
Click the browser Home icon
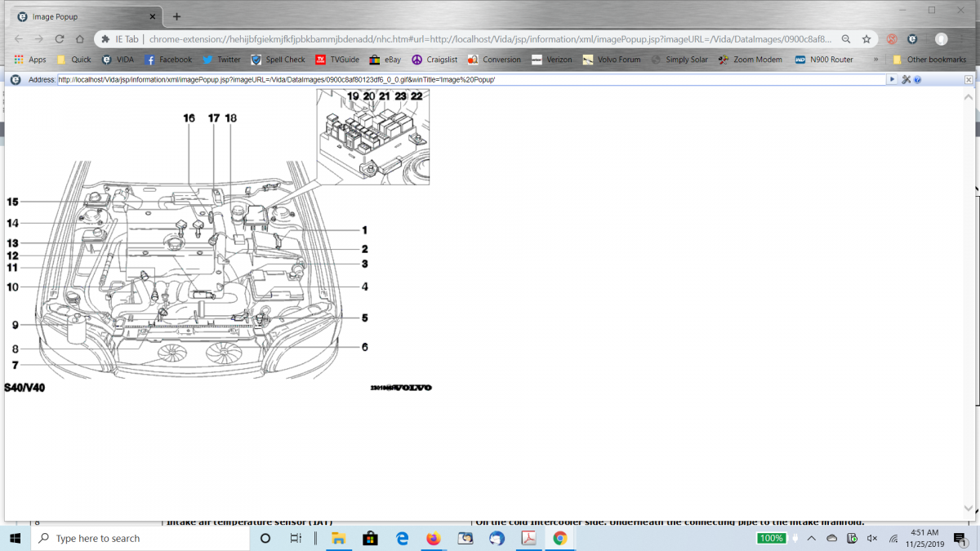[x=79, y=39]
